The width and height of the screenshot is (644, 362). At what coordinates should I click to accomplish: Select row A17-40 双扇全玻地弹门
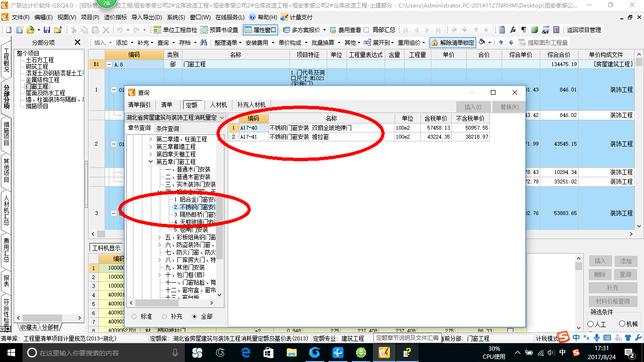click(x=359, y=128)
